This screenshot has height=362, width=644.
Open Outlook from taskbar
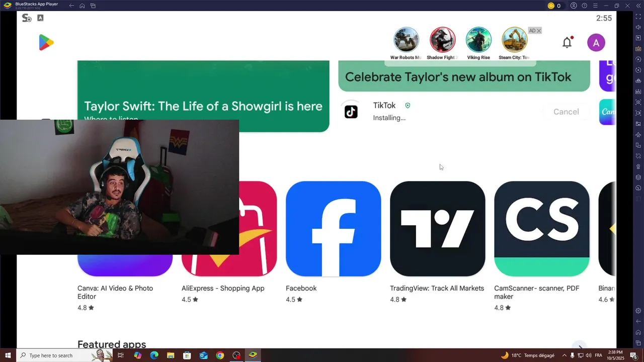pyautogui.click(x=203, y=355)
